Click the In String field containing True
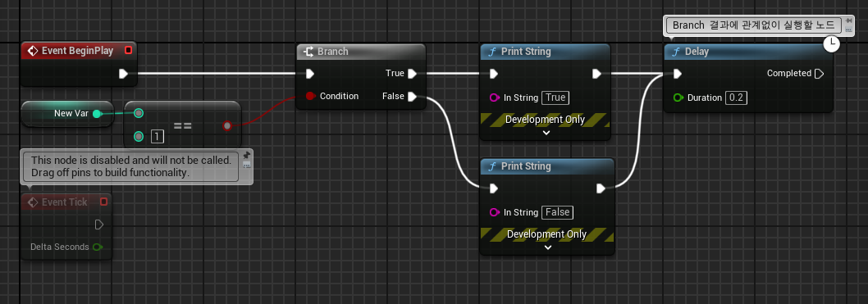Viewport: 868px width, 304px height. pyautogui.click(x=555, y=98)
